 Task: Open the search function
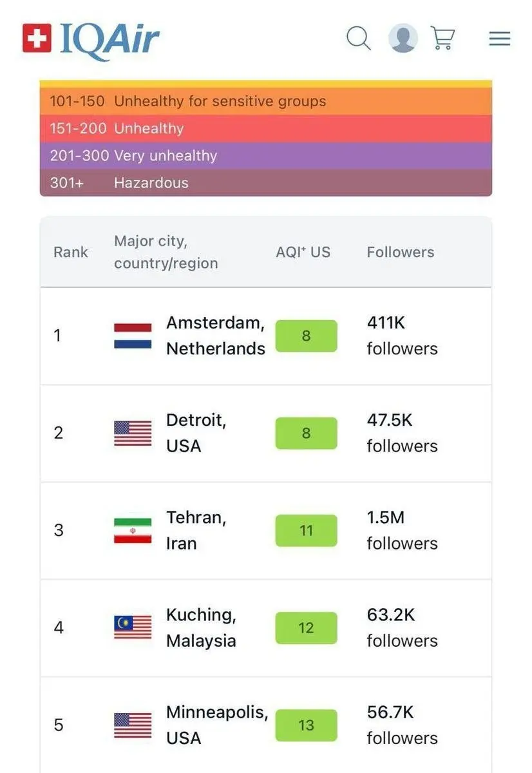[359, 39]
